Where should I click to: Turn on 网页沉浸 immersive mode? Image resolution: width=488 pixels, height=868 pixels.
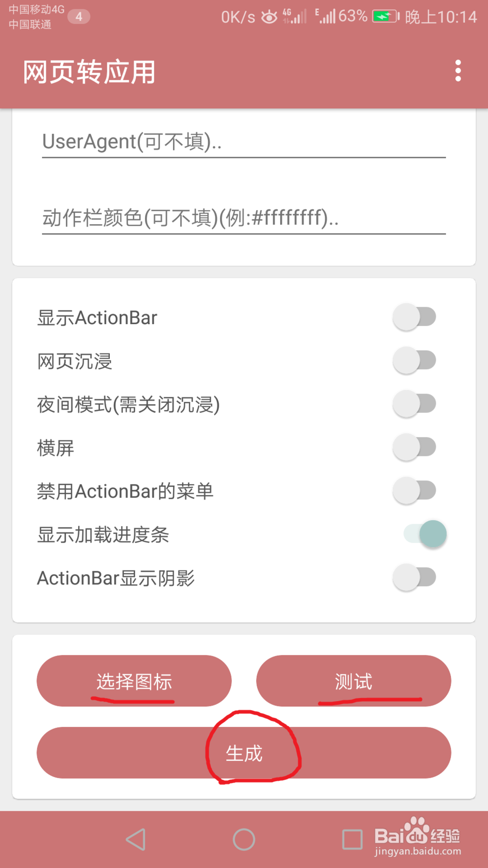point(415,361)
